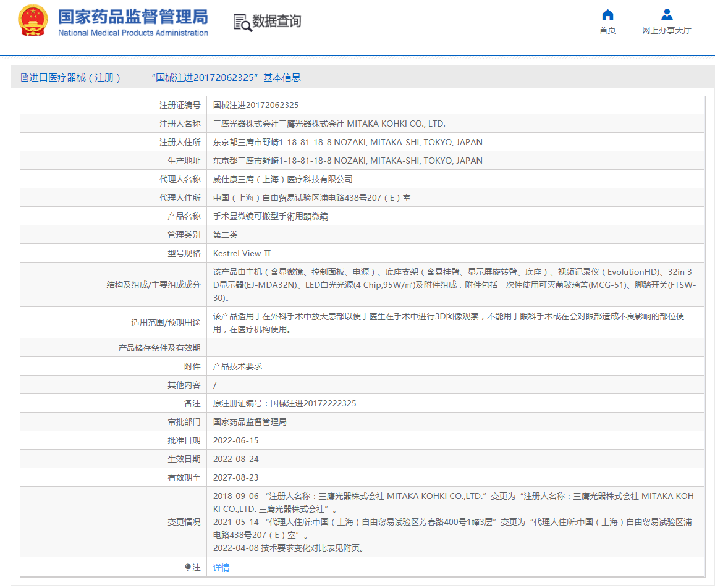Click 国家药品监督管理局 site title
The image size is (715, 588).
[133, 17]
